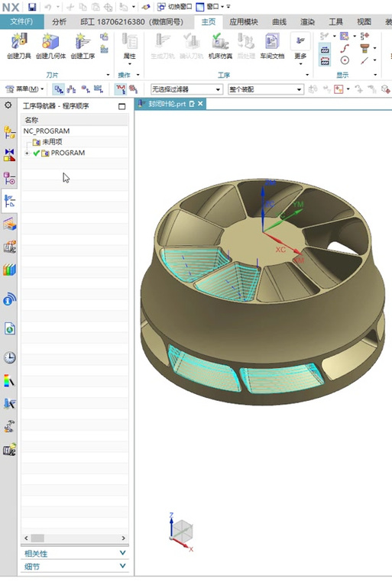Click the Name (名称) column header
392x588 pixels.
coord(75,120)
